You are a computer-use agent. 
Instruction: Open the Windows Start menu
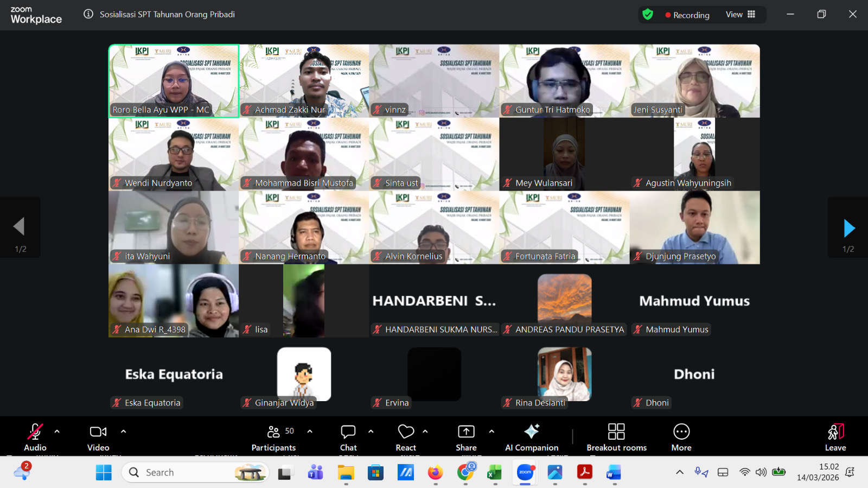(x=104, y=473)
